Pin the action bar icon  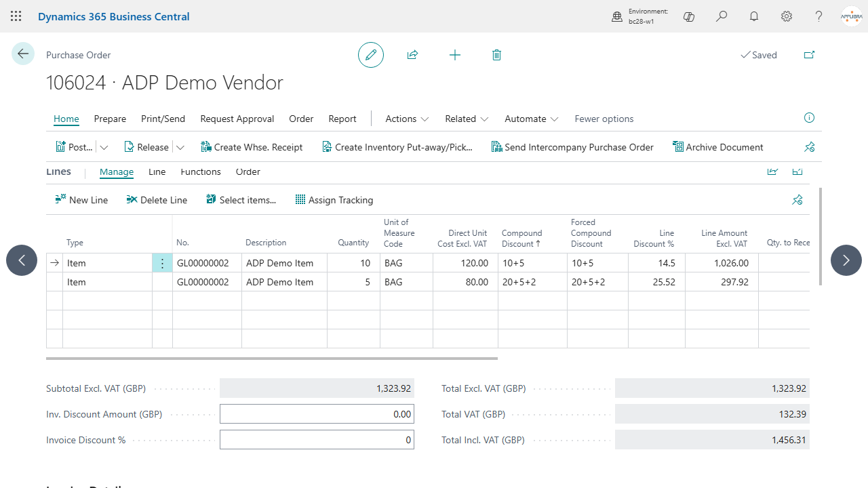tap(809, 146)
